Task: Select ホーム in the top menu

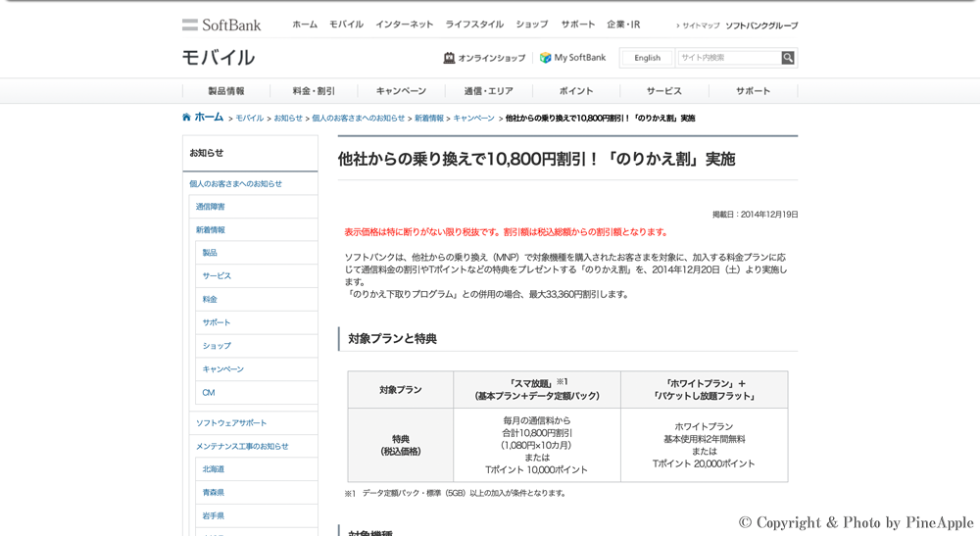Action: point(305,24)
